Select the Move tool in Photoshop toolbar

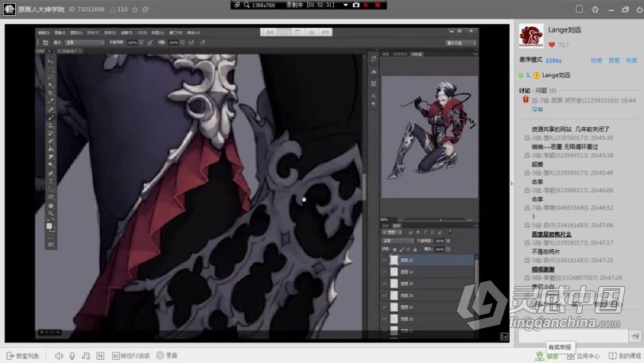tap(51, 61)
